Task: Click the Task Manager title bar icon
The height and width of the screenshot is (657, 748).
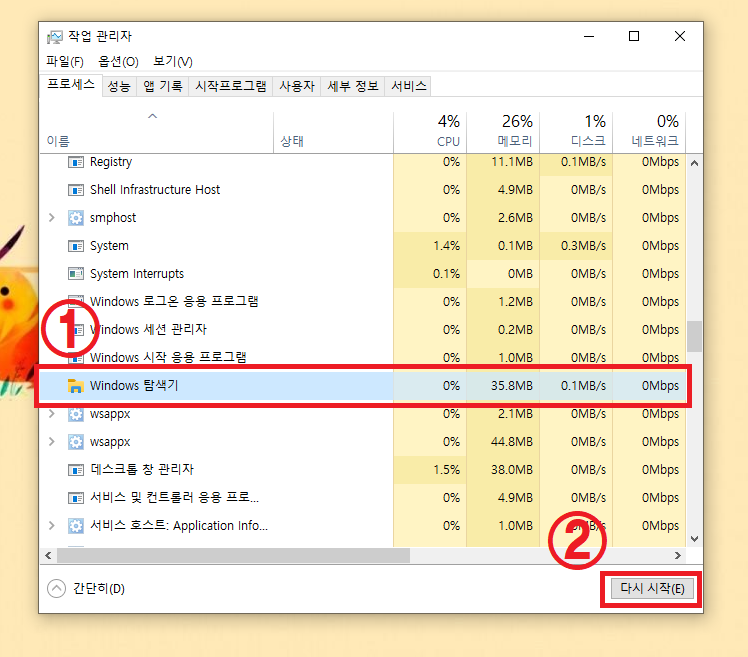Action: pos(54,37)
